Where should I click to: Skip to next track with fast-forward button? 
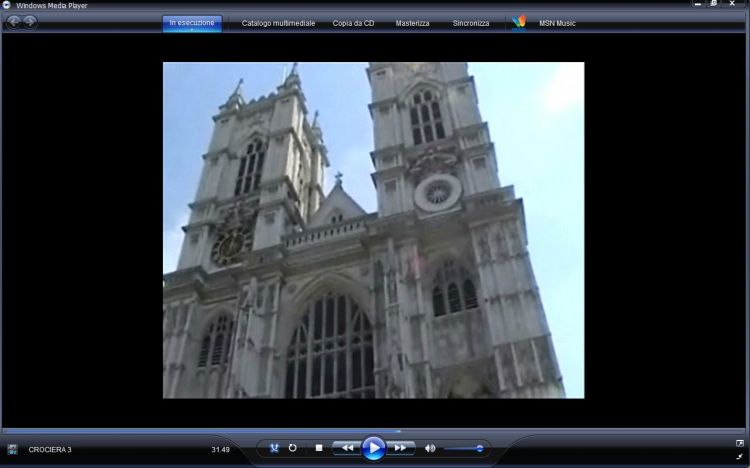pos(400,448)
